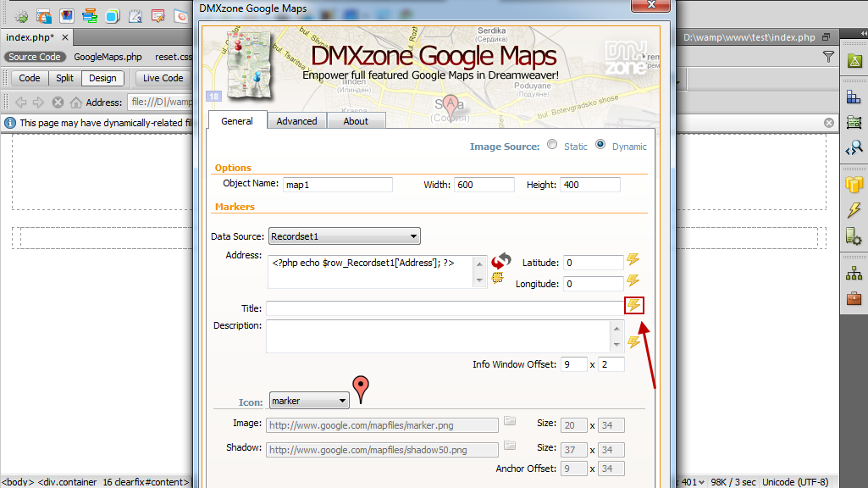Browse for Shadow image file folder icon
The width and height of the screenshot is (868, 488).
click(x=510, y=446)
